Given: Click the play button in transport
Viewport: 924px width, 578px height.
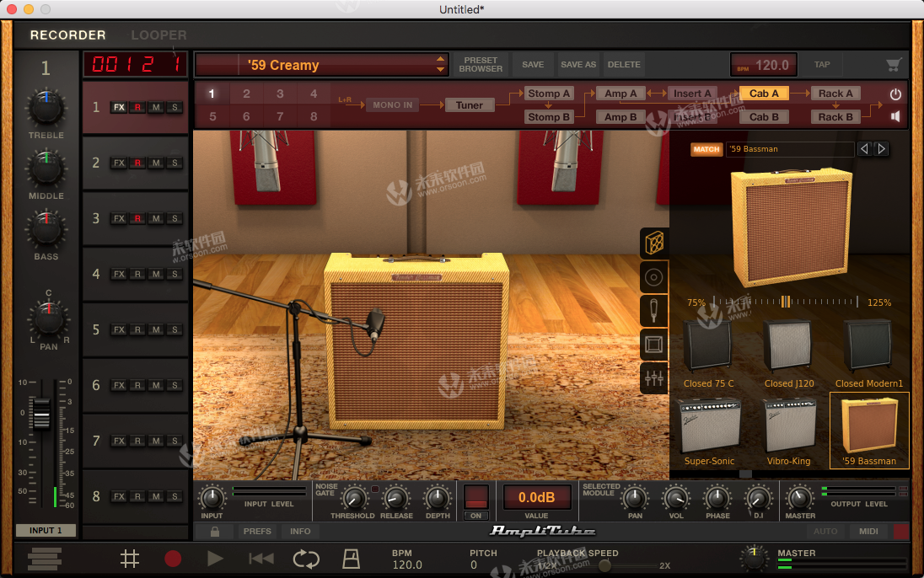Looking at the screenshot, I should [215, 559].
